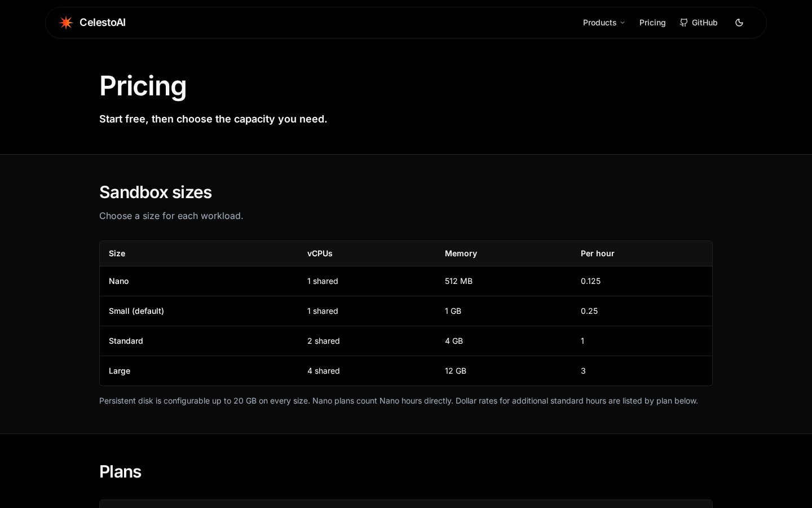This screenshot has width=812, height=508.
Task: Click the 0.25 per hour value
Action: 589,311
